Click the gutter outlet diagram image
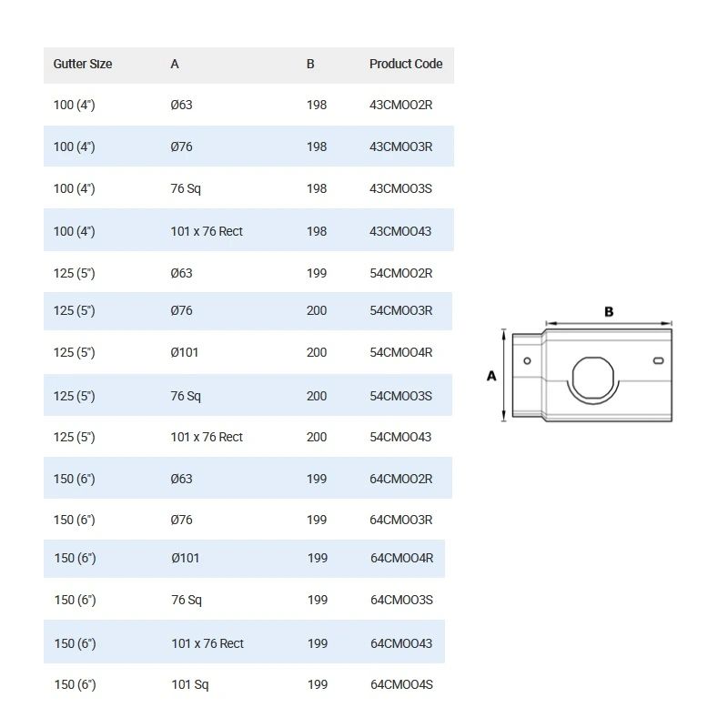 click(579, 365)
